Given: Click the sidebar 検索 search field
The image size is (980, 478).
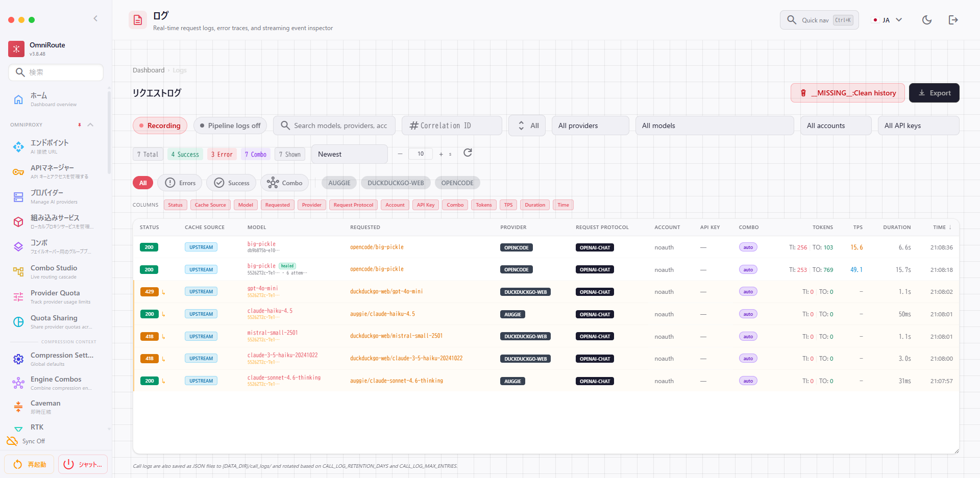Looking at the screenshot, I should point(56,72).
